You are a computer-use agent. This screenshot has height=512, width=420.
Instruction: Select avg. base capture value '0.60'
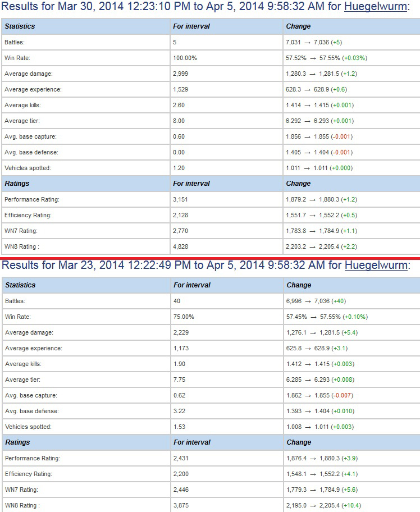point(179,136)
